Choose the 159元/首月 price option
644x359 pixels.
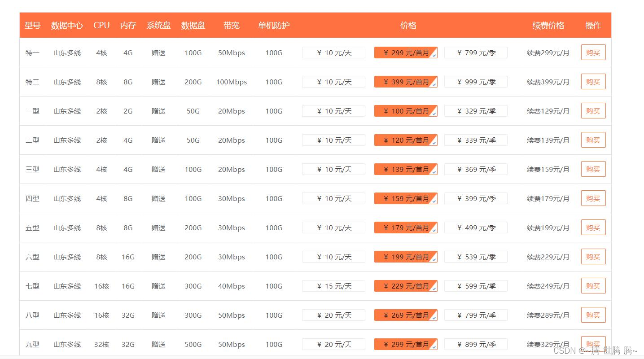coord(406,198)
